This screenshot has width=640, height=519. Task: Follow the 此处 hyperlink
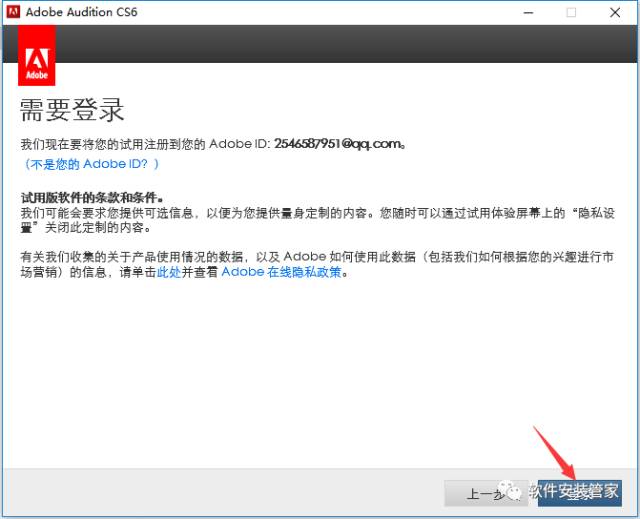point(168,272)
